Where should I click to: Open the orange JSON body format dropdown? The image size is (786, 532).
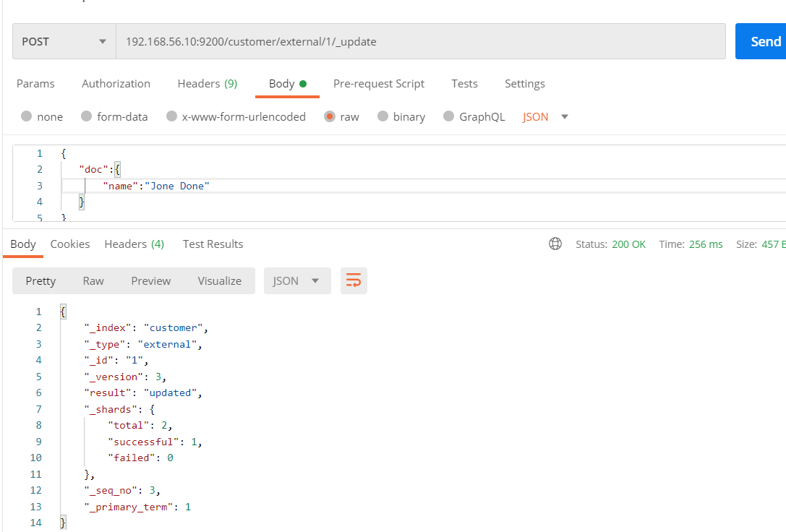point(545,116)
